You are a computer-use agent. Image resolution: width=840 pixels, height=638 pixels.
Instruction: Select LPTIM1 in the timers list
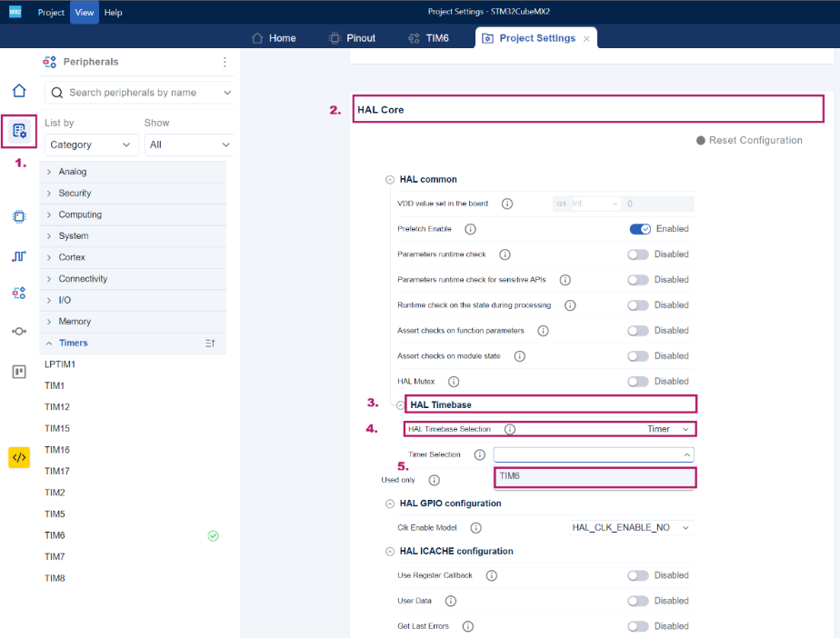point(60,364)
